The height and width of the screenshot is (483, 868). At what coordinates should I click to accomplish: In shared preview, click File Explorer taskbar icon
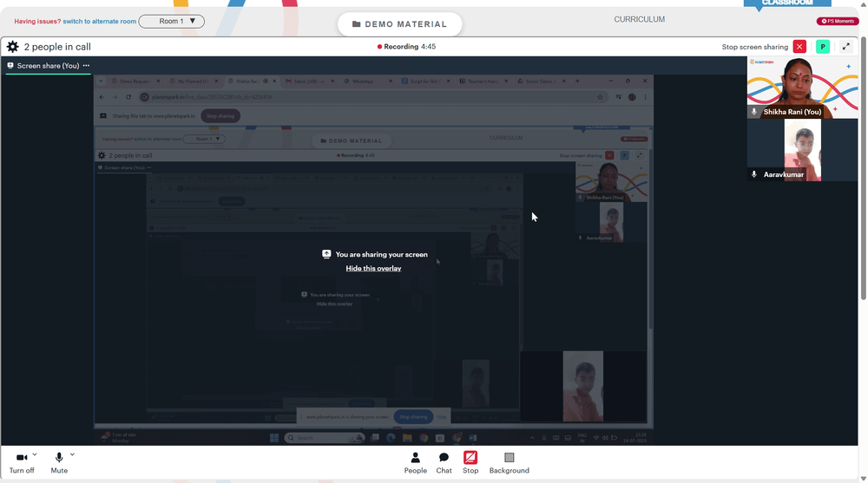click(407, 438)
